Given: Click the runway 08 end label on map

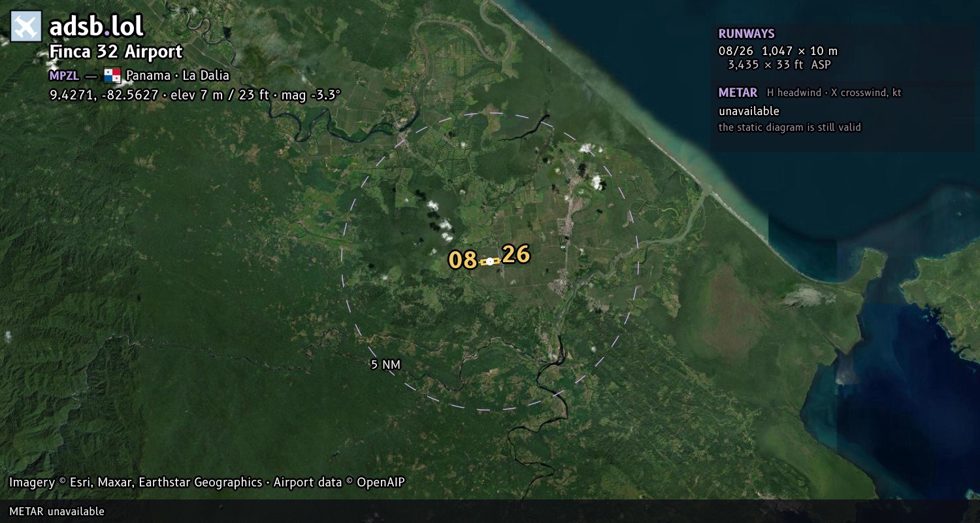Looking at the screenshot, I should click(463, 260).
